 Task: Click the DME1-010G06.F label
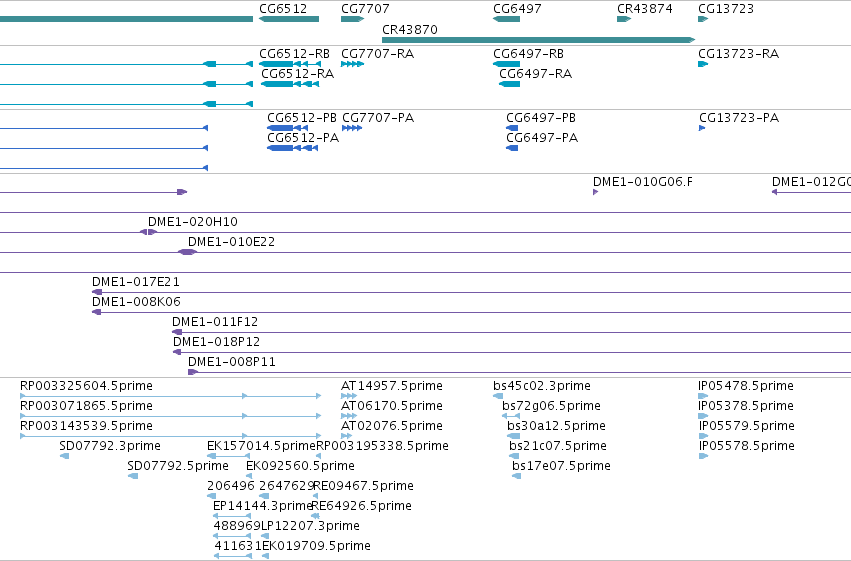[x=643, y=182]
